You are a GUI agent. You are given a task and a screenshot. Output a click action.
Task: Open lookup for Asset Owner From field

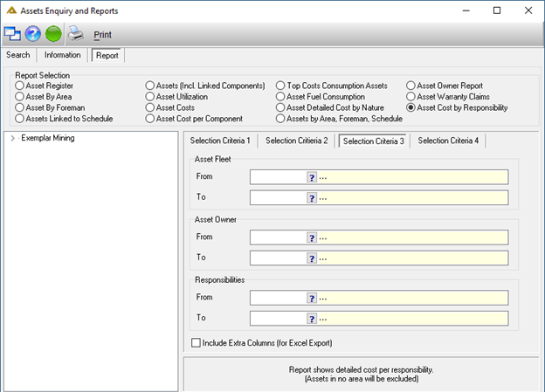pos(312,238)
